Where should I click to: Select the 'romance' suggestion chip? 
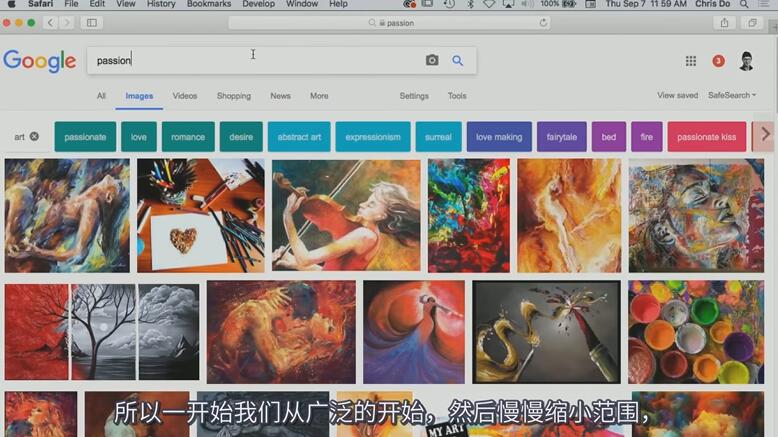(x=188, y=136)
